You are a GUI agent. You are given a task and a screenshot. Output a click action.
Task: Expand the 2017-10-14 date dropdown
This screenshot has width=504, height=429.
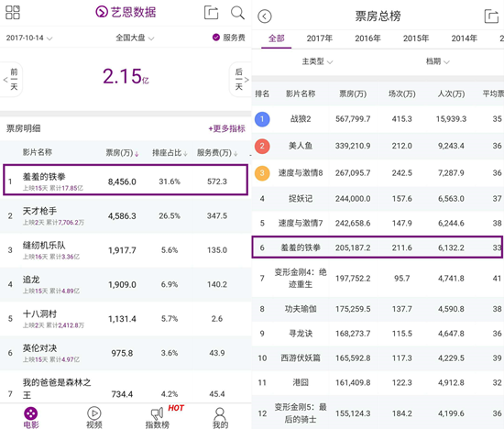coord(29,38)
